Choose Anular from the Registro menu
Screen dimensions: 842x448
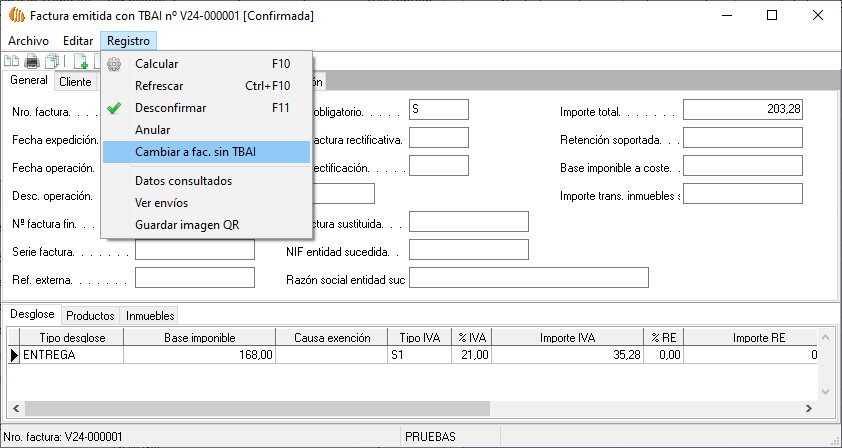tap(152, 130)
